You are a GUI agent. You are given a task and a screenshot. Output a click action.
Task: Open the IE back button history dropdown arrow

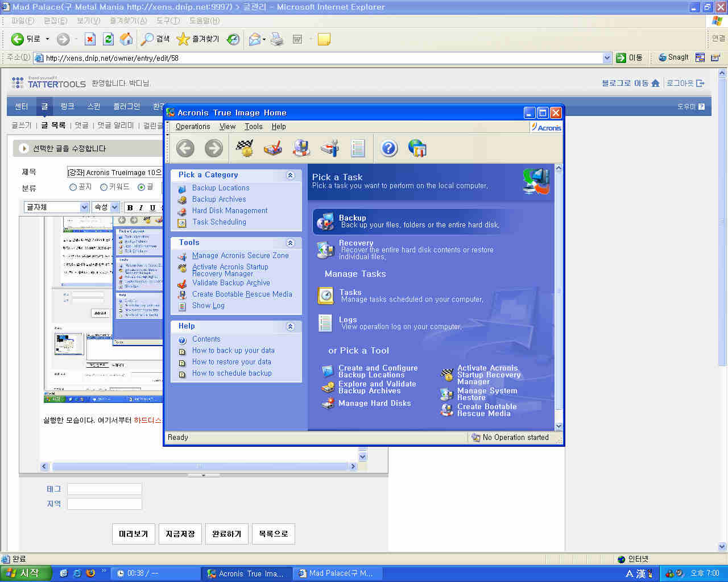[47, 39]
